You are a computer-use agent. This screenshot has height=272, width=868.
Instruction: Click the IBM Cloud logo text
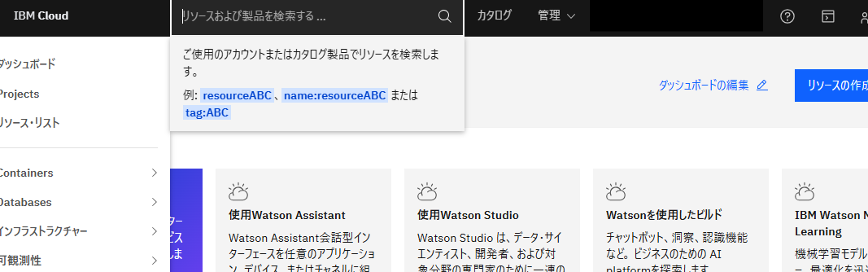(x=41, y=16)
